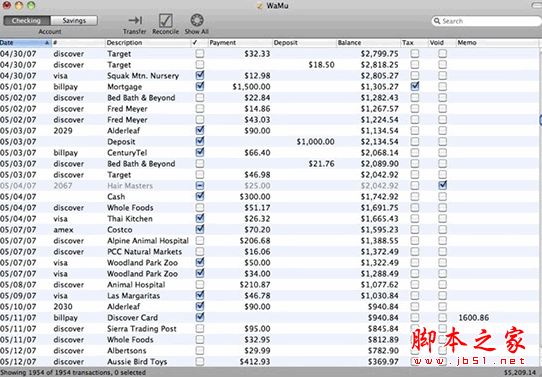542x377 pixels.
Task: Check cleared box for Alpine Animal Hospital
Action: pos(199,241)
